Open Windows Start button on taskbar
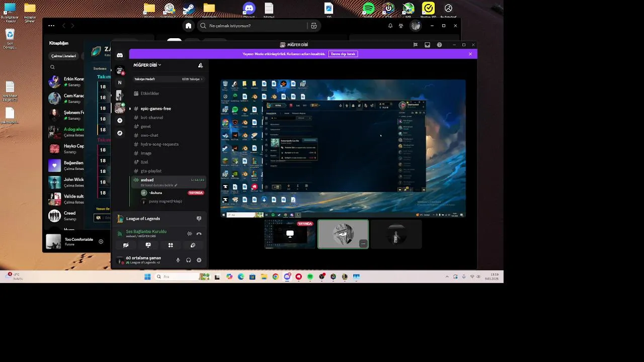Screen dimensions: 644x362 click(147, 277)
